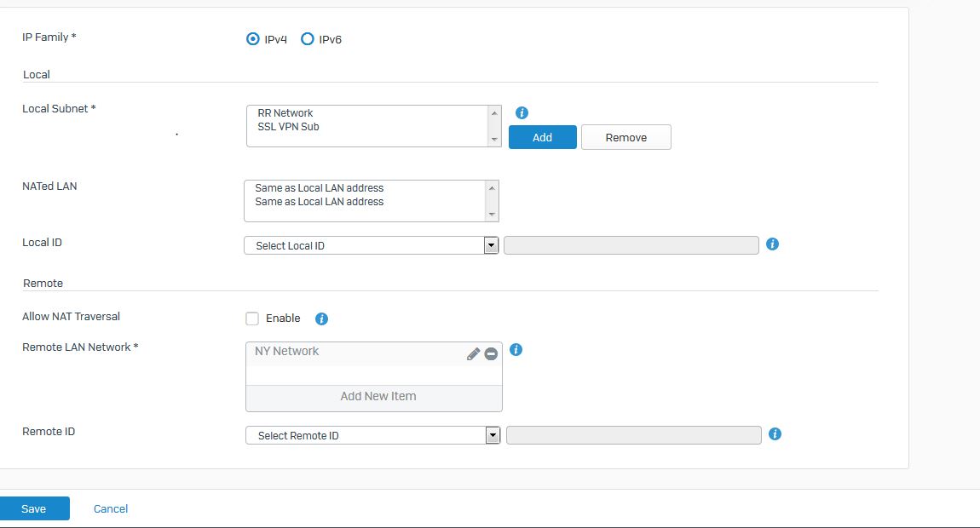
Task: Click info icon beside Local ID field
Action: pyautogui.click(x=772, y=244)
